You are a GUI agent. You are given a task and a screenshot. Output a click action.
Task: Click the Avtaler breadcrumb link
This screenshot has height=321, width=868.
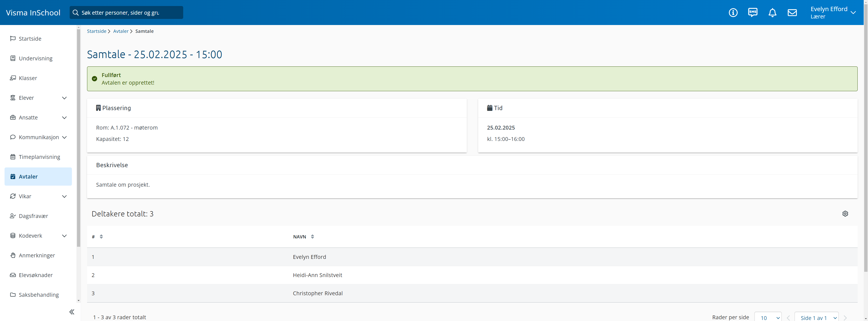pos(121,31)
